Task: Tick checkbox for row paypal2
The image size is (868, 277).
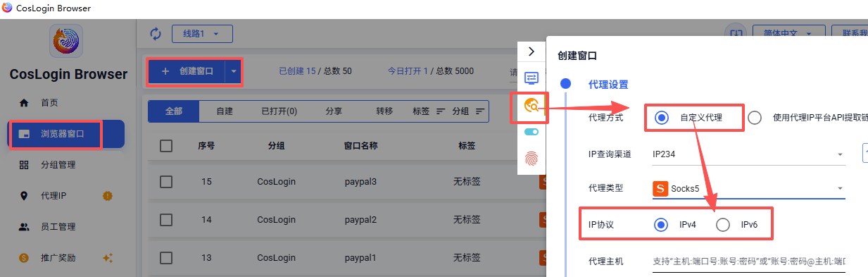Action: 166,220
